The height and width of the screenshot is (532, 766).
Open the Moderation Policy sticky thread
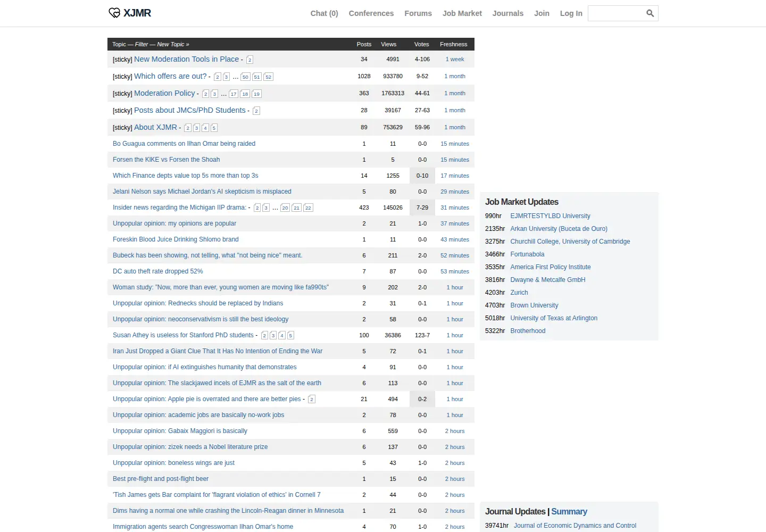click(164, 93)
